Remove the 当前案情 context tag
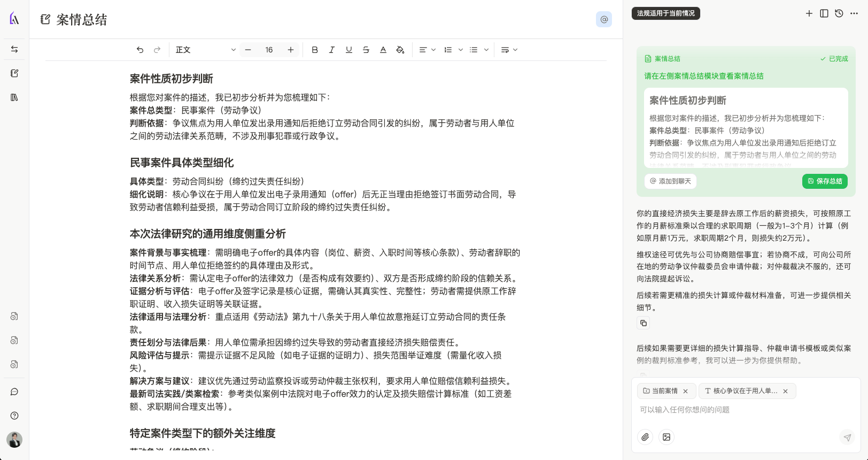Viewport: 868px width, 460px height. pos(685,391)
